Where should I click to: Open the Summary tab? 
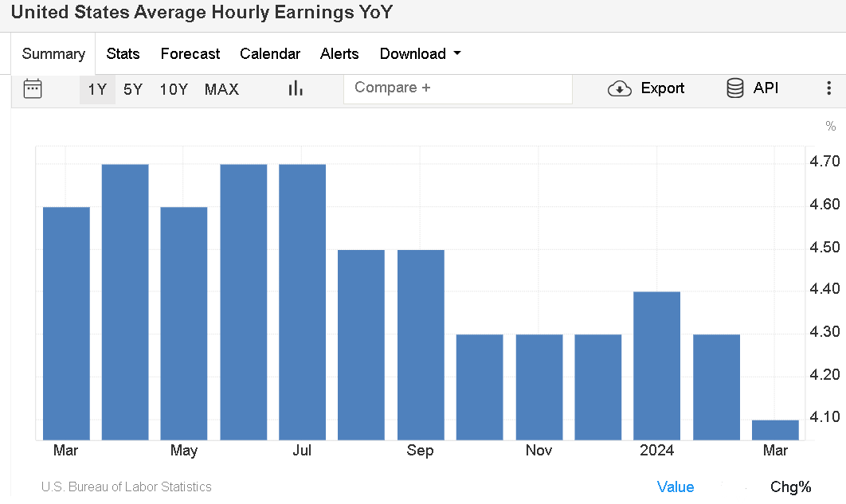tap(53, 54)
